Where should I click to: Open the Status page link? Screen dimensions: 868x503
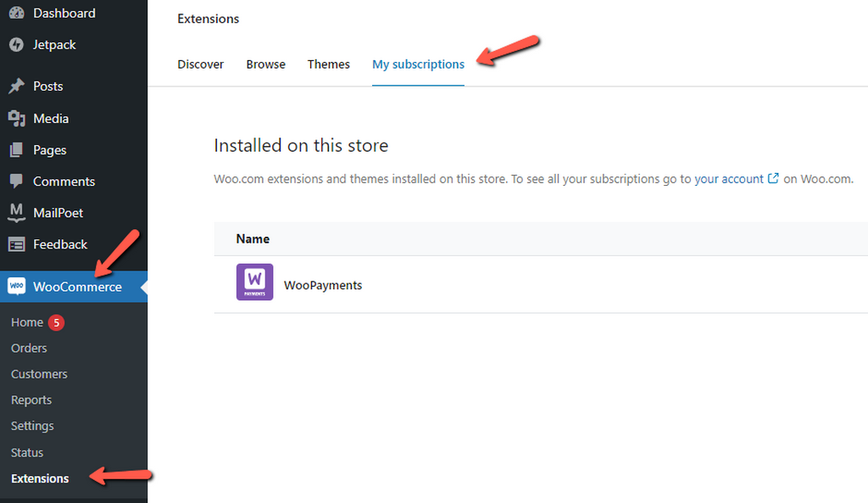[26, 452]
